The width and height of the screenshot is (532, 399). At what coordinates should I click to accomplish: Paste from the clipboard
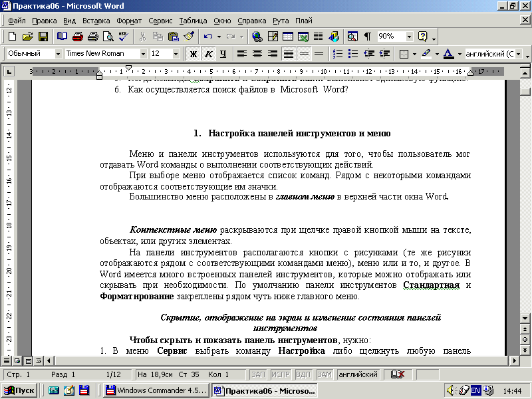click(174, 37)
